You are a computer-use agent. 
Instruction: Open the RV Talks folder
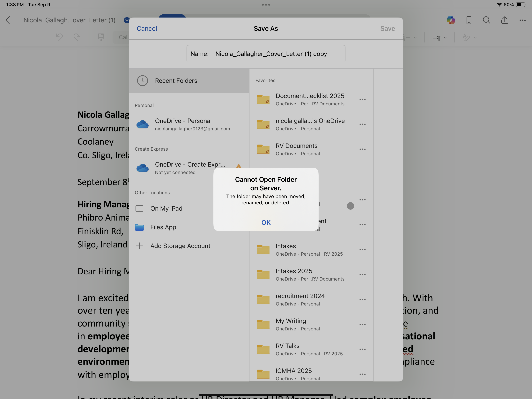click(311, 349)
